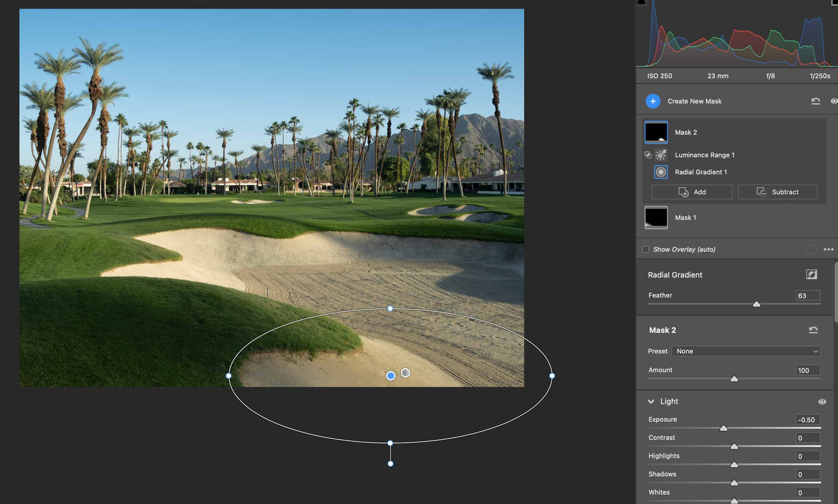
Task: Click the Subtract button under Mask 2
Action: 777,192
